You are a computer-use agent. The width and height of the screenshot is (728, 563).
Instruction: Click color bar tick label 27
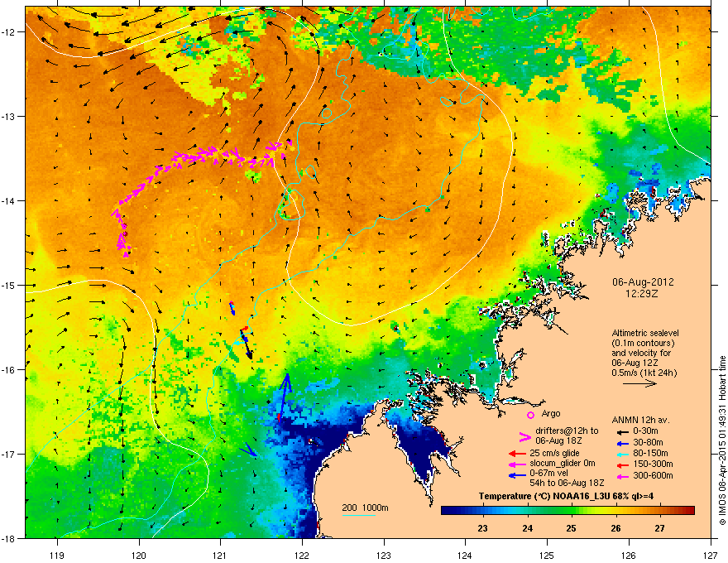coord(660,528)
